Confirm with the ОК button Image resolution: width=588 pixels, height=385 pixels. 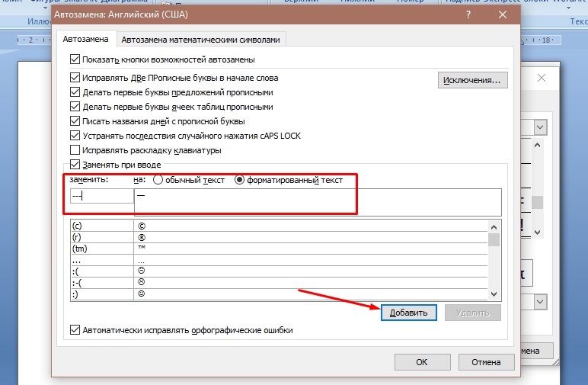coord(422,362)
